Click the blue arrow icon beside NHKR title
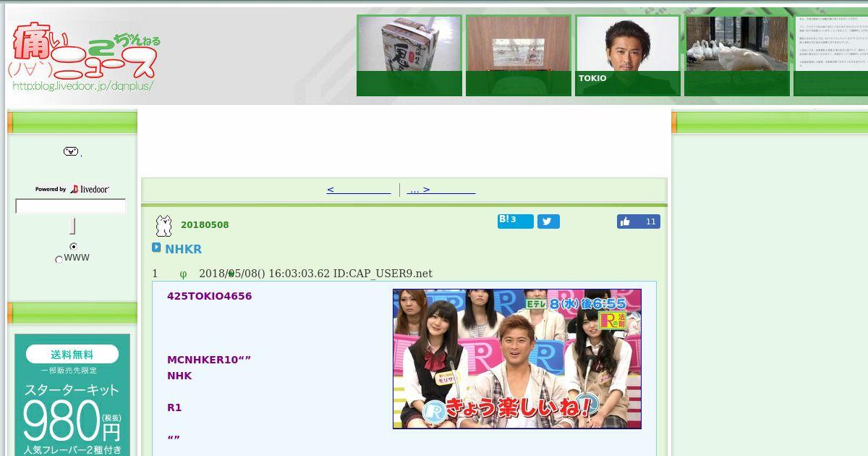This screenshot has height=456, width=868. [156, 248]
